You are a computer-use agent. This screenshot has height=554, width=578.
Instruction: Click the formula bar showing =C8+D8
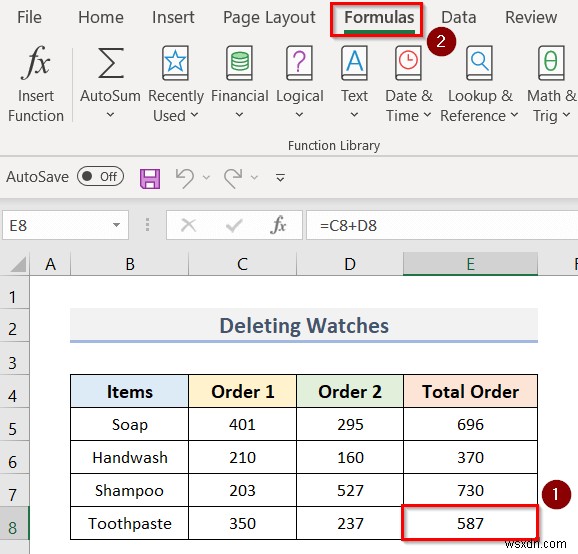tap(442, 225)
